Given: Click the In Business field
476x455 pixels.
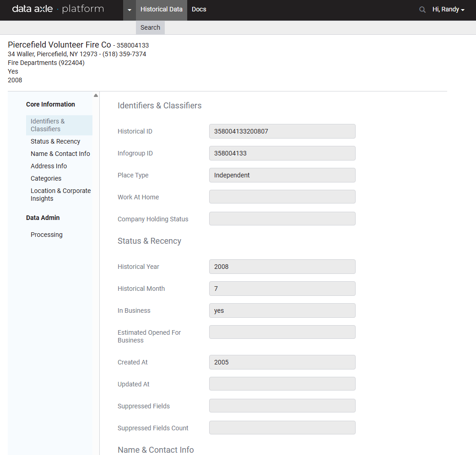Looking at the screenshot, I should coord(282,310).
